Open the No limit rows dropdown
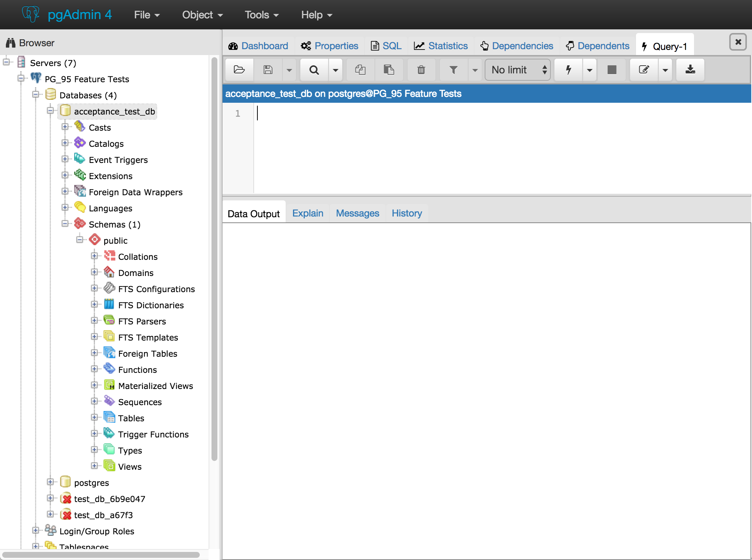This screenshot has height=560, width=752. (x=517, y=70)
